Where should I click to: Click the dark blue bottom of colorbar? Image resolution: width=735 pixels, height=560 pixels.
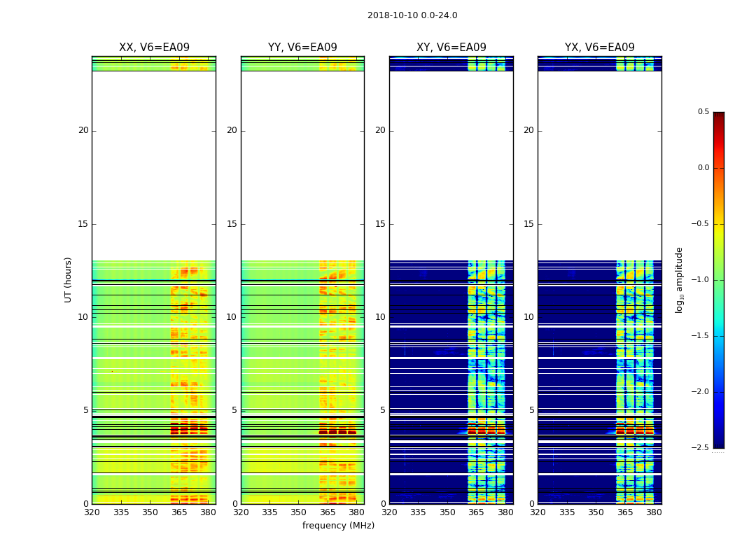point(719,444)
